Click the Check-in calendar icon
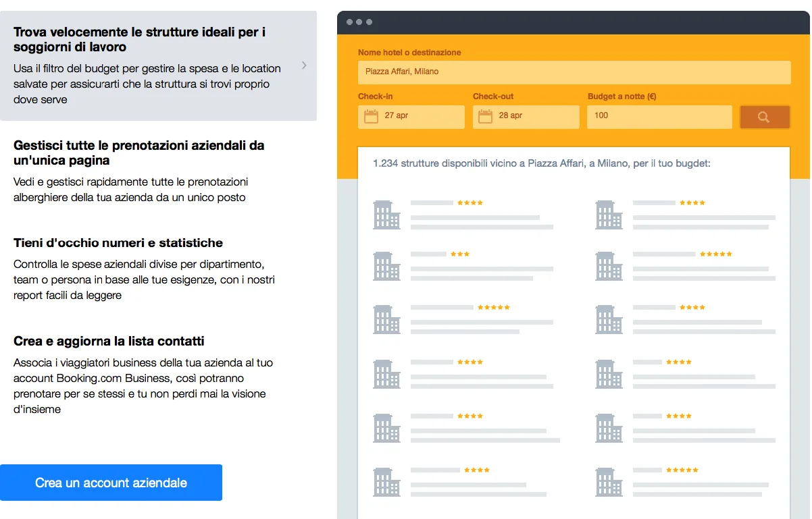The image size is (812, 519). coord(371,116)
